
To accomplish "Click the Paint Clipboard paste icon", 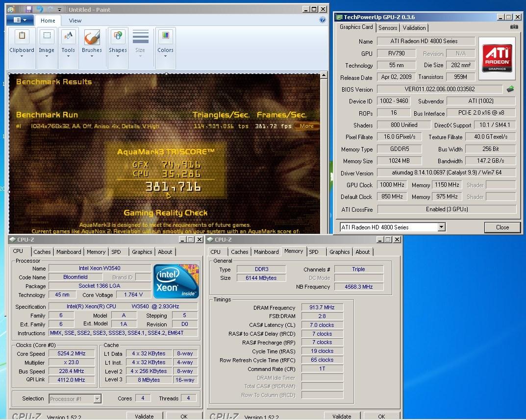I will [22, 36].
